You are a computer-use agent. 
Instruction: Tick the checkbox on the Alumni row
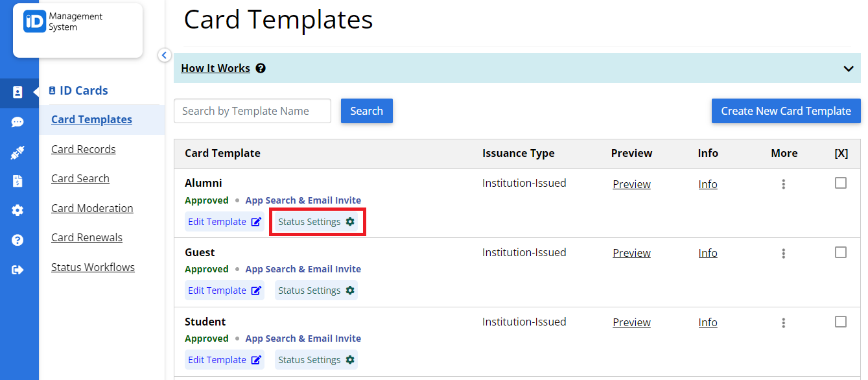841,184
